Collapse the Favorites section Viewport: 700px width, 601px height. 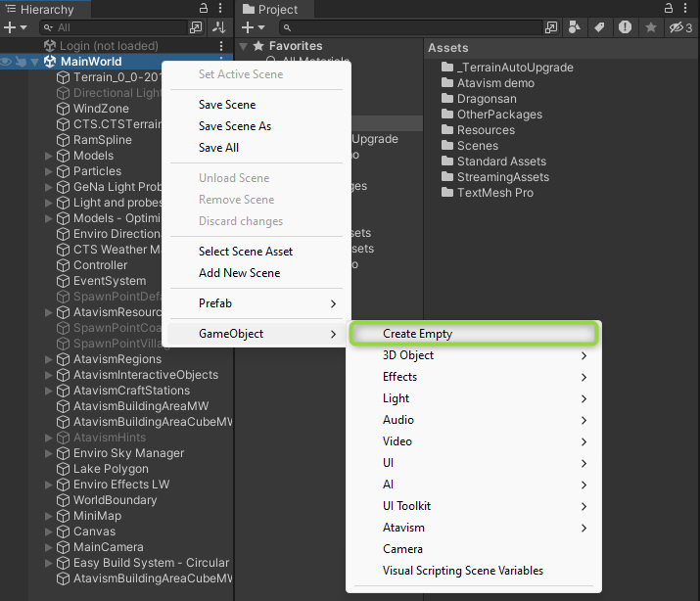[x=244, y=46]
